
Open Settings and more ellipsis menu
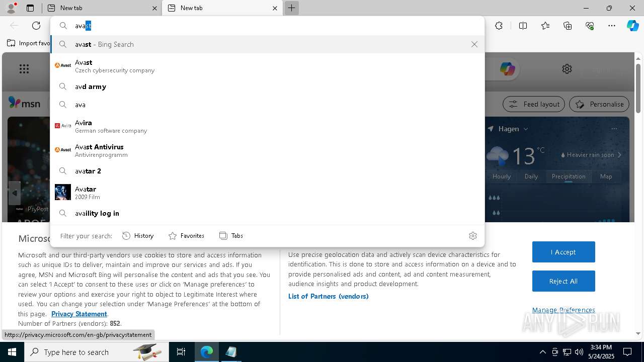click(x=612, y=26)
